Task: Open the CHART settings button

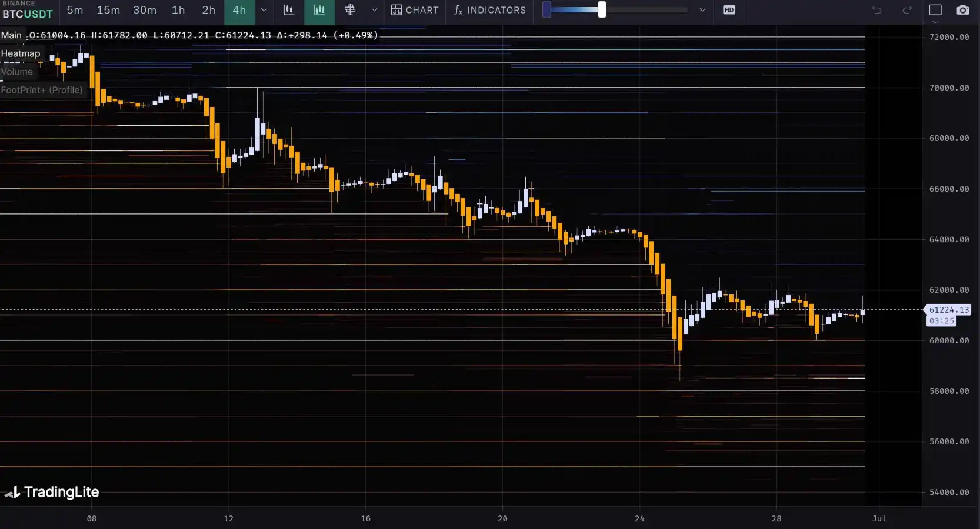Action: [415, 10]
